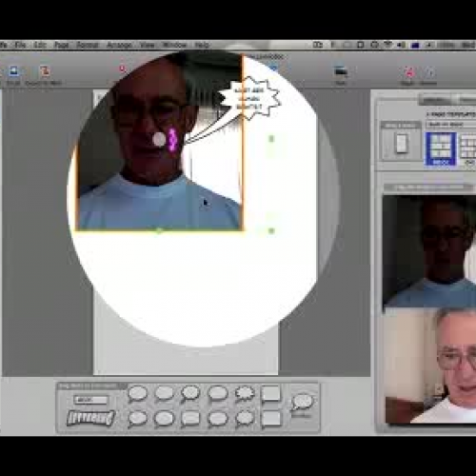Select the square caption box in the top row
The image size is (476, 476).
[x=270, y=394]
